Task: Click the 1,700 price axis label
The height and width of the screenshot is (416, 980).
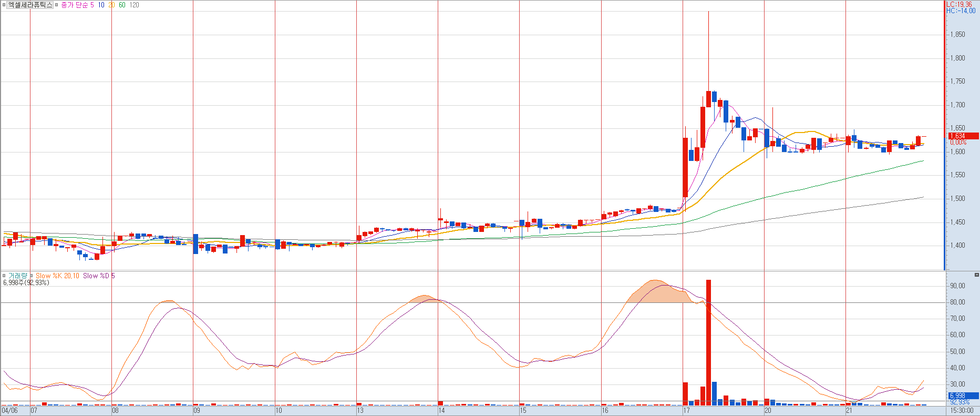Action: point(957,105)
